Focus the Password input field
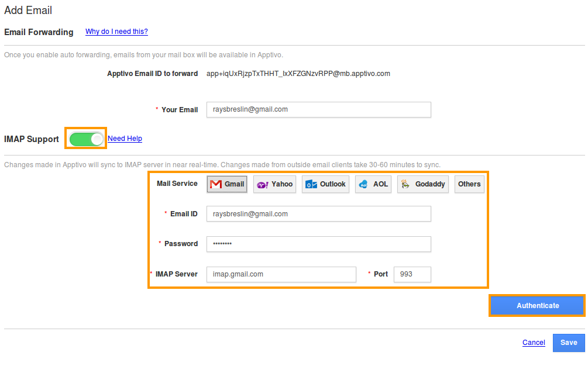Viewport: 588px width, 366px height. click(x=319, y=244)
